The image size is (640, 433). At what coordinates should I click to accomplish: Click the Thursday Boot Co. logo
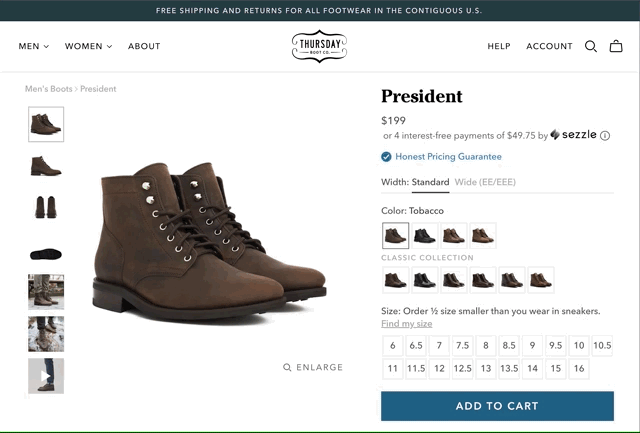coord(319,46)
